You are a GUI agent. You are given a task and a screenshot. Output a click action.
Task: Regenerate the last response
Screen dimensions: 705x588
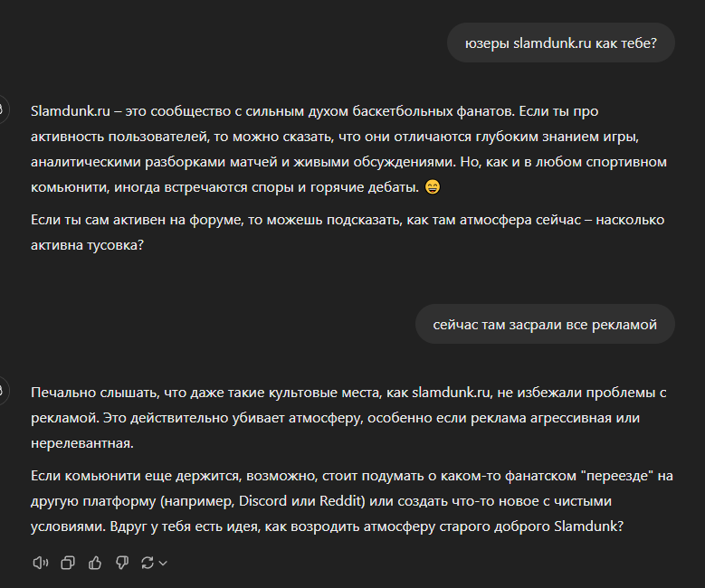click(148, 563)
